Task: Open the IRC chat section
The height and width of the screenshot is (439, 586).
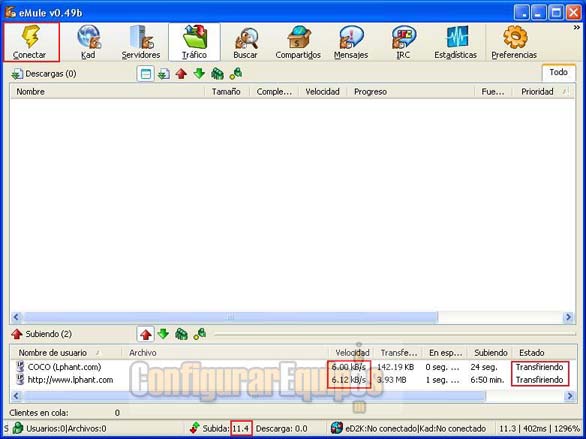Action: (403, 42)
